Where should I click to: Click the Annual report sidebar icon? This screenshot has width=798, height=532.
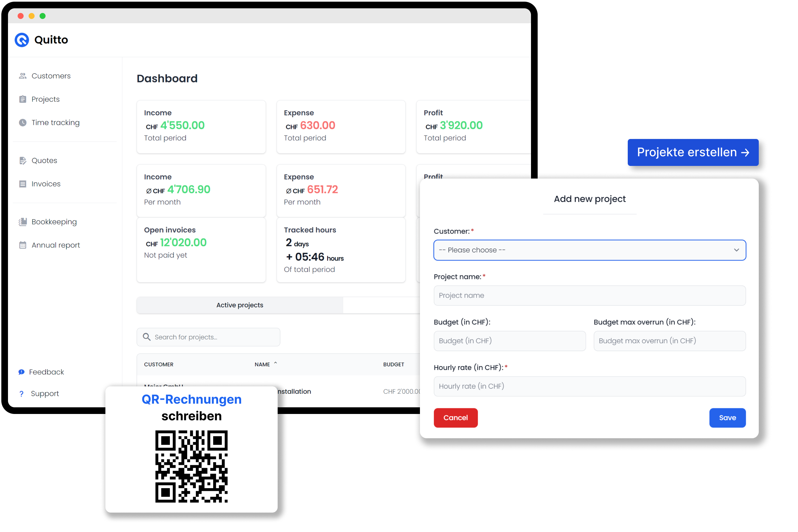pyautogui.click(x=22, y=245)
